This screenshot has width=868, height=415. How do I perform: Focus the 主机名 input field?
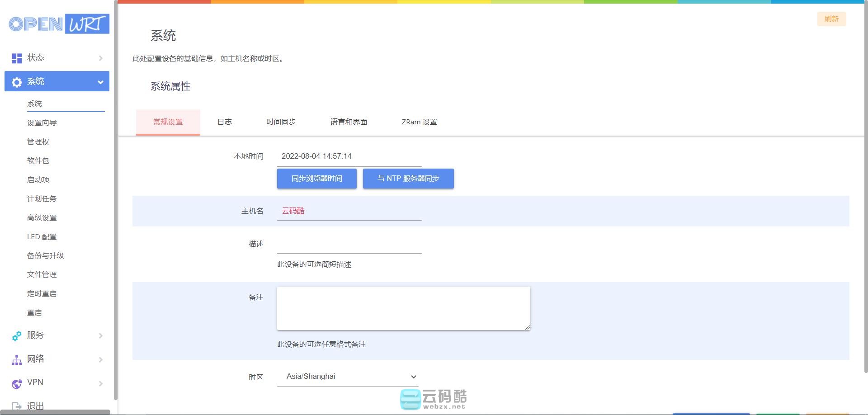click(349, 211)
